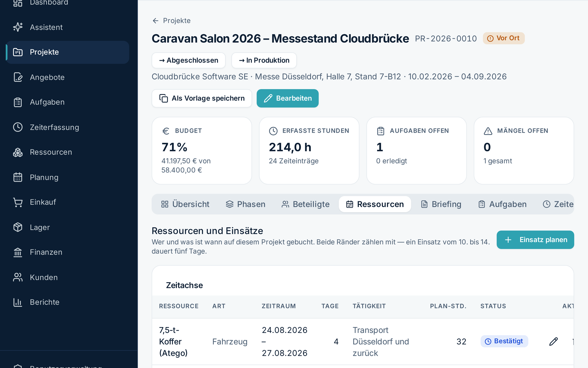Click the Projekte folder icon in sidebar

point(18,52)
